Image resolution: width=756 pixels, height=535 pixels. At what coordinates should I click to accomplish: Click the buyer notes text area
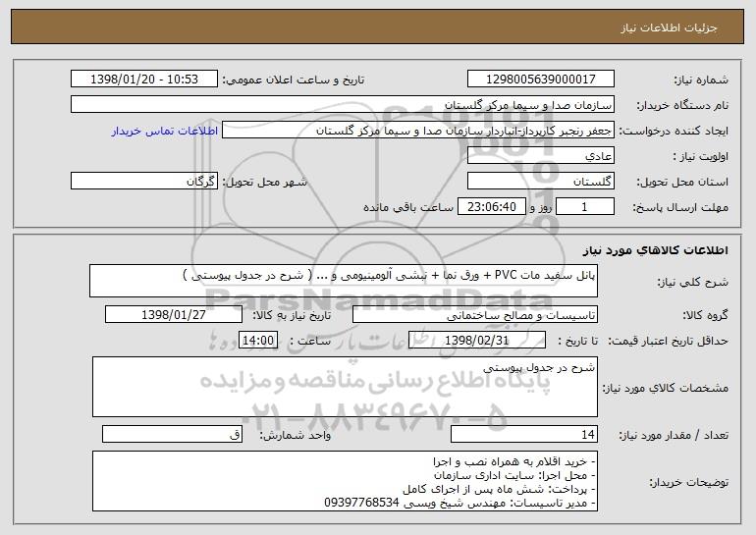tap(345, 481)
